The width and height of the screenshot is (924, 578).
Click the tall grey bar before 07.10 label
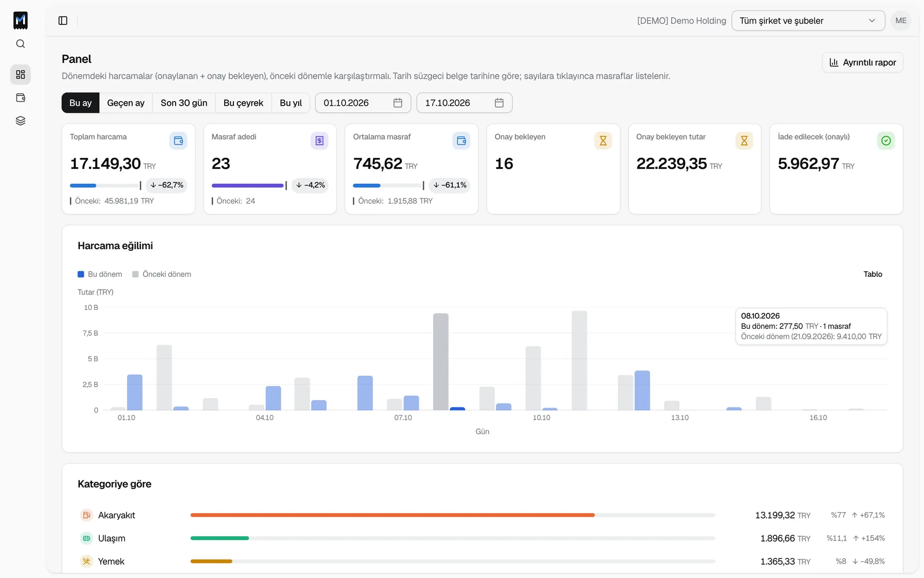pos(441,362)
